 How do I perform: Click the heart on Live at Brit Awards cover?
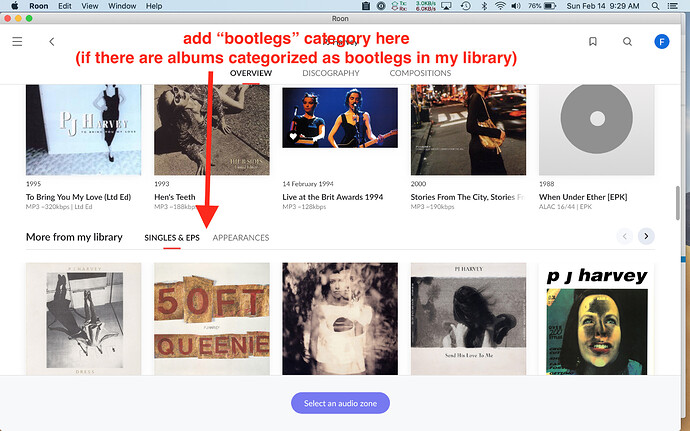293,136
